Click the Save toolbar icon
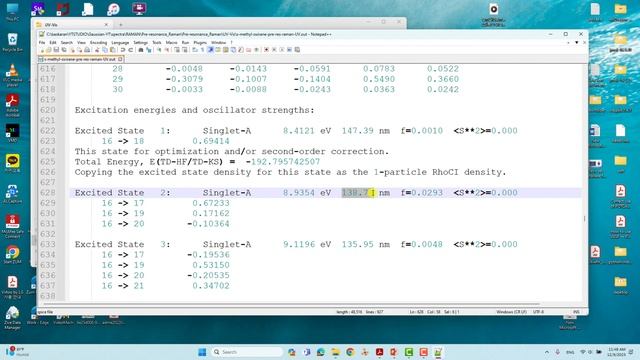This screenshot has height=360, width=640. pyautogui.click(x=56, y=50)
